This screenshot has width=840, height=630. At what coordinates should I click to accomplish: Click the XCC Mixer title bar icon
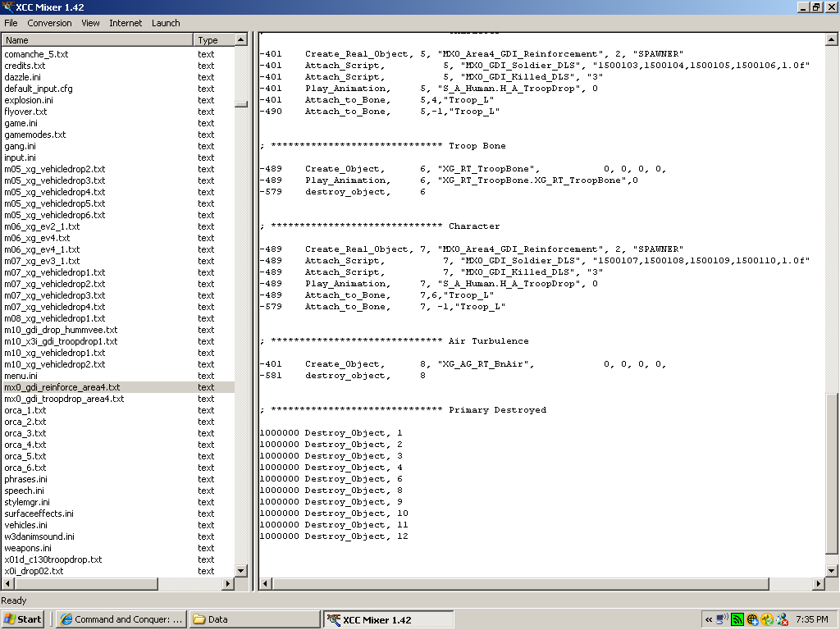(8, 7)
